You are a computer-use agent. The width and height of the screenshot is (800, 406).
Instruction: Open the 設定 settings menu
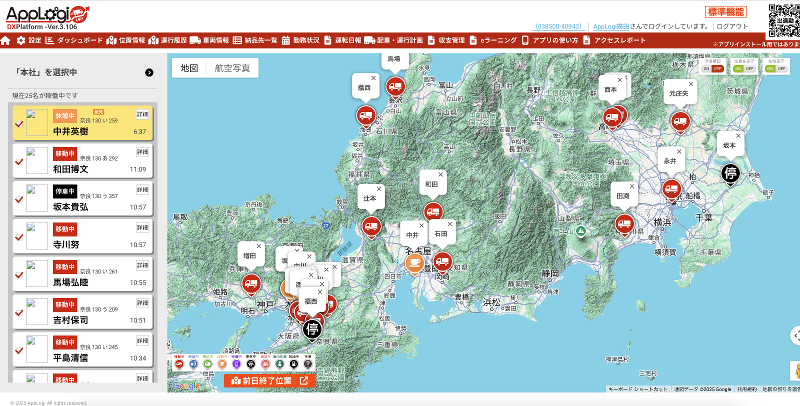[30, 40]
